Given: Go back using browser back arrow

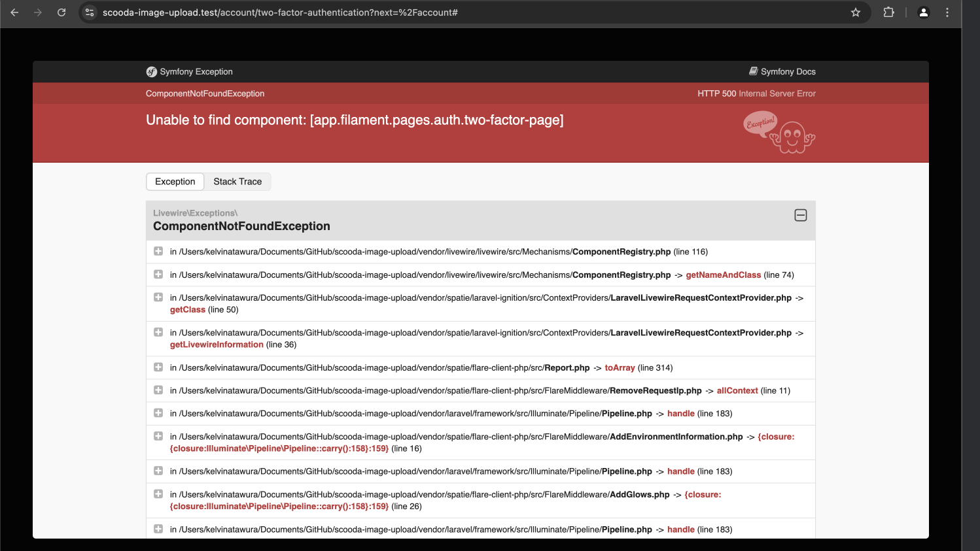Looking at the screenshot, I should coord(14,12).
